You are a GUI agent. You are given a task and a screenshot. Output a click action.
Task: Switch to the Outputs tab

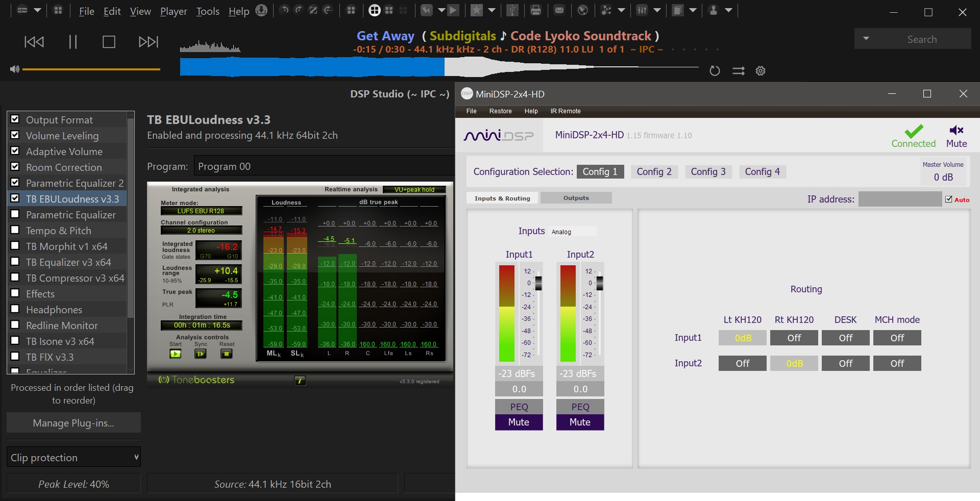576,198
